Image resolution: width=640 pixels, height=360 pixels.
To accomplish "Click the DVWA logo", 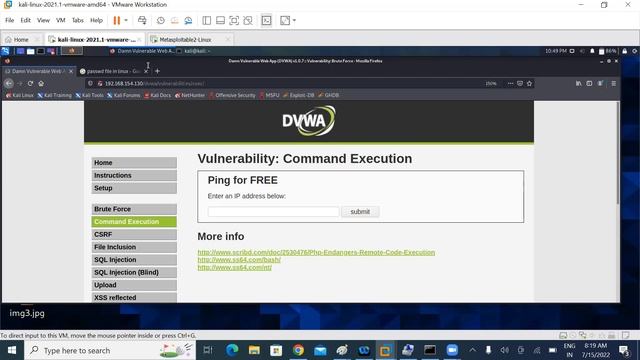I will point(309,121).
